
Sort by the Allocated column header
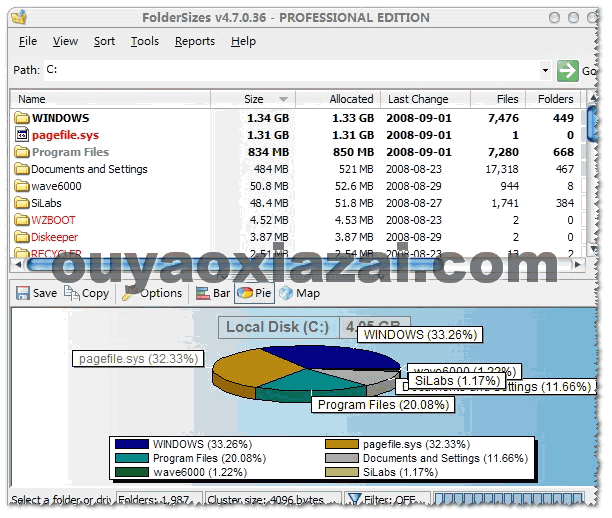click(x=338, y=99)
